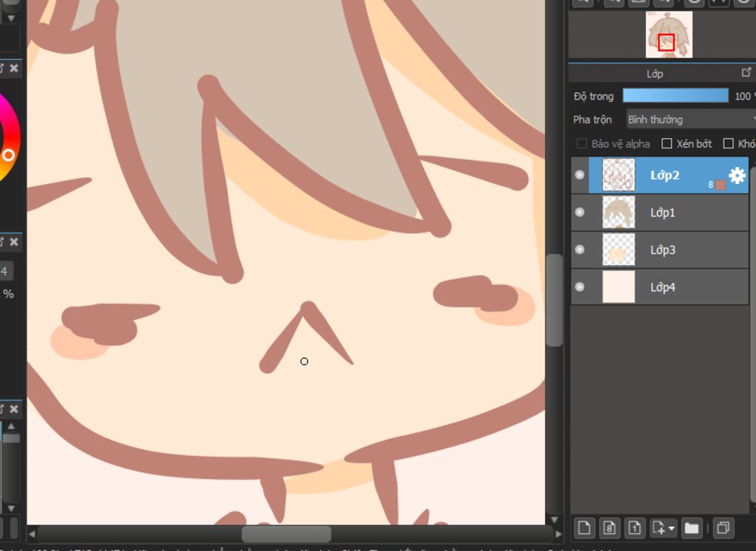Add a new 1-bit layer
The image size is (756, 551).
[x=635, y=527]
